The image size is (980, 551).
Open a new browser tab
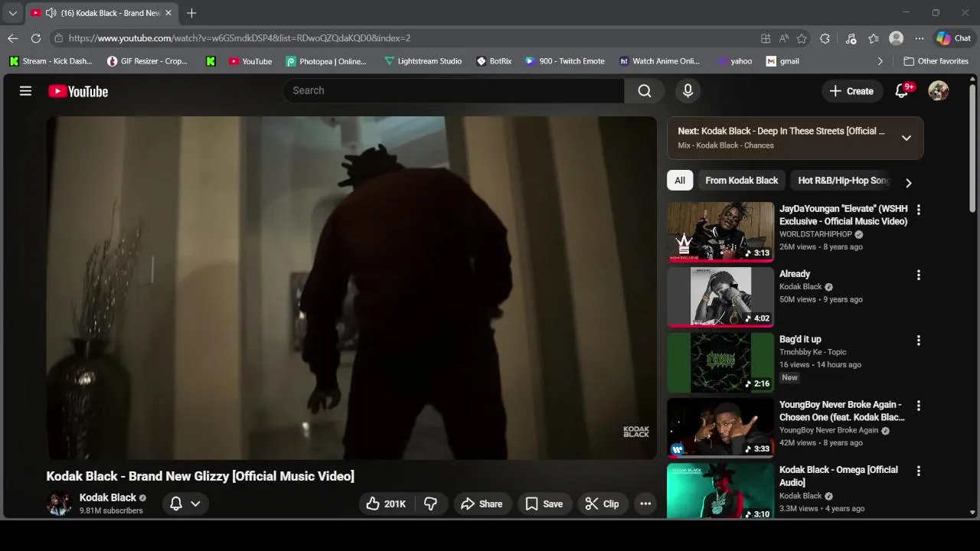click(x=191, y=13)
